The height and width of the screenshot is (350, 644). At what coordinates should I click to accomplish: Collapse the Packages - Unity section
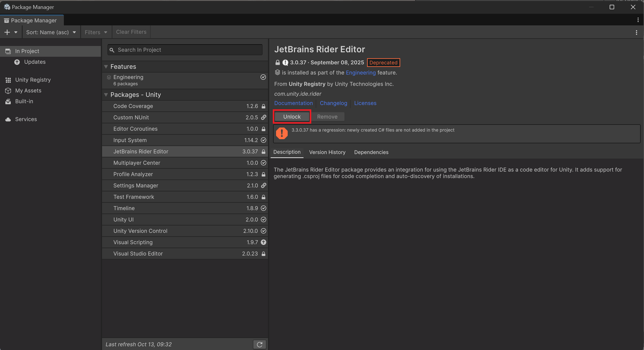pos(106,95)
